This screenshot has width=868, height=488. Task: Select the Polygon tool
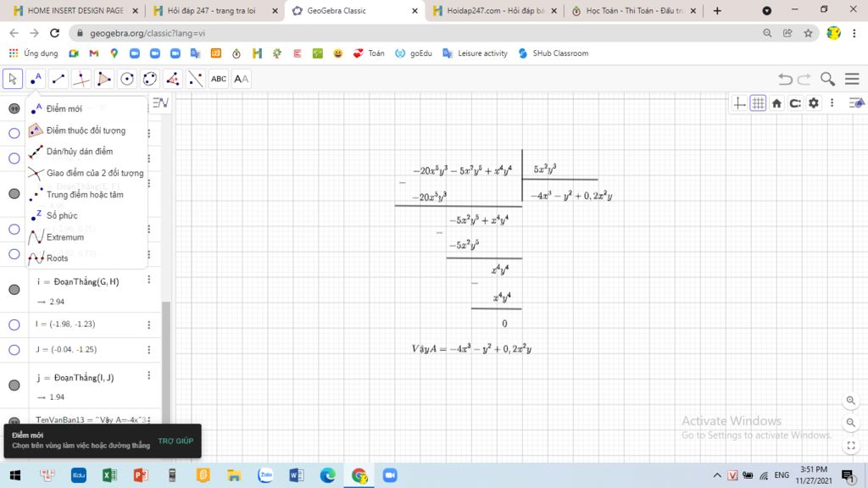pyautogui.click(x=104, y=79)
